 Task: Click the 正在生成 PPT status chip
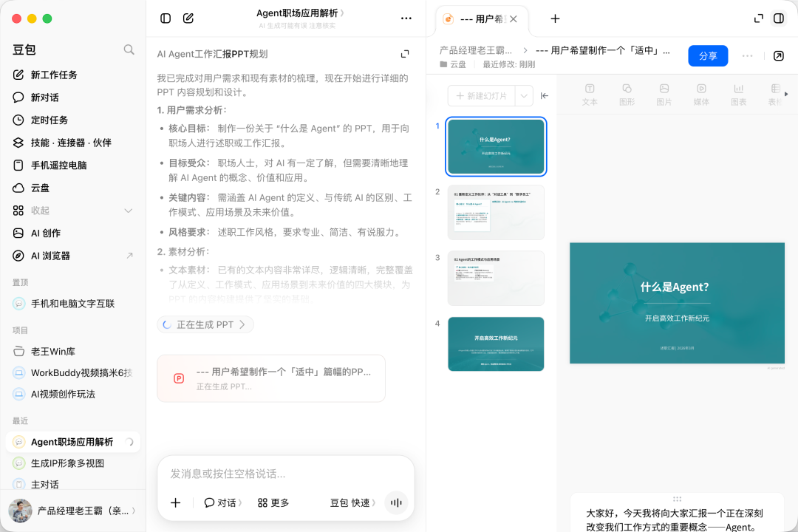click(x=205, y=325)
